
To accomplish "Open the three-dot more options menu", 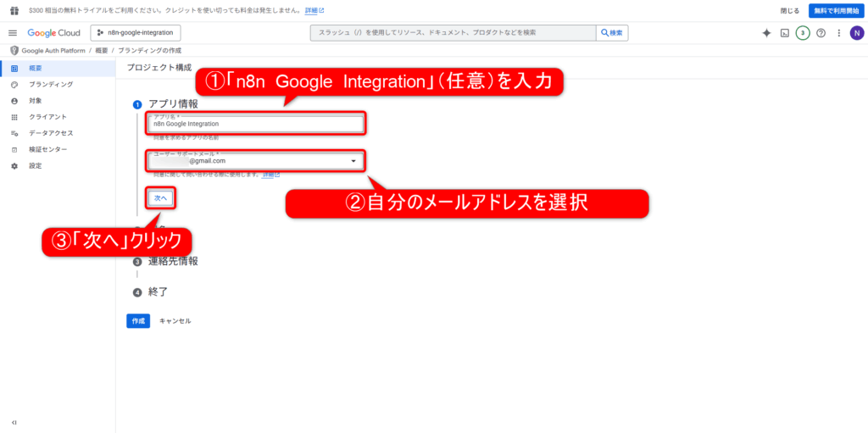I will click(838, 33).
